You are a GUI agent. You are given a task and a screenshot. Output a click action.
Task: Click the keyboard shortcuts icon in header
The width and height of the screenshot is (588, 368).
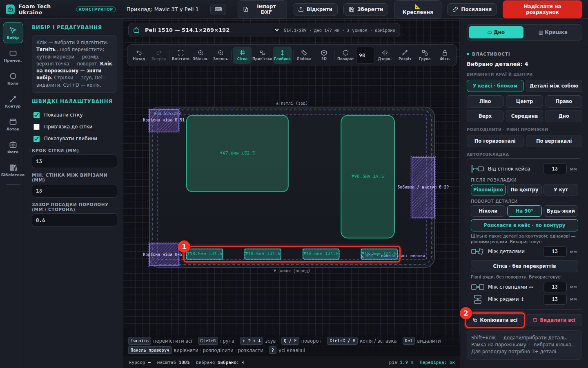(218, 9)
